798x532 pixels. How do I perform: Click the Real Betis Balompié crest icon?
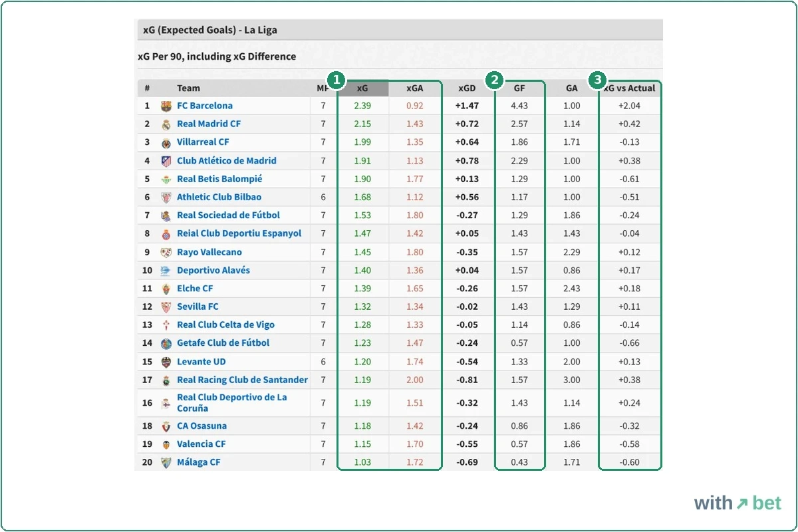click(x=166, y=179)
